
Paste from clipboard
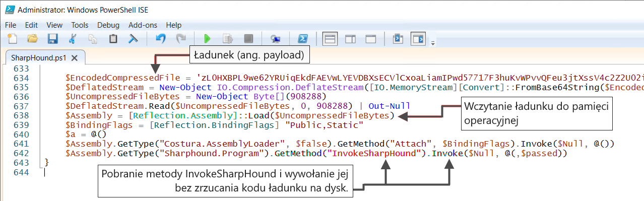click(x=113, y=38)
